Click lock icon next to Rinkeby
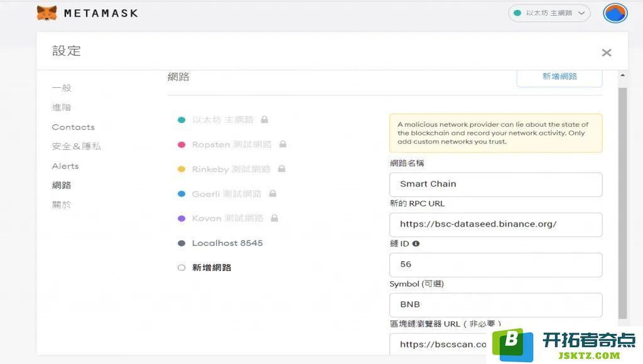 281,168
